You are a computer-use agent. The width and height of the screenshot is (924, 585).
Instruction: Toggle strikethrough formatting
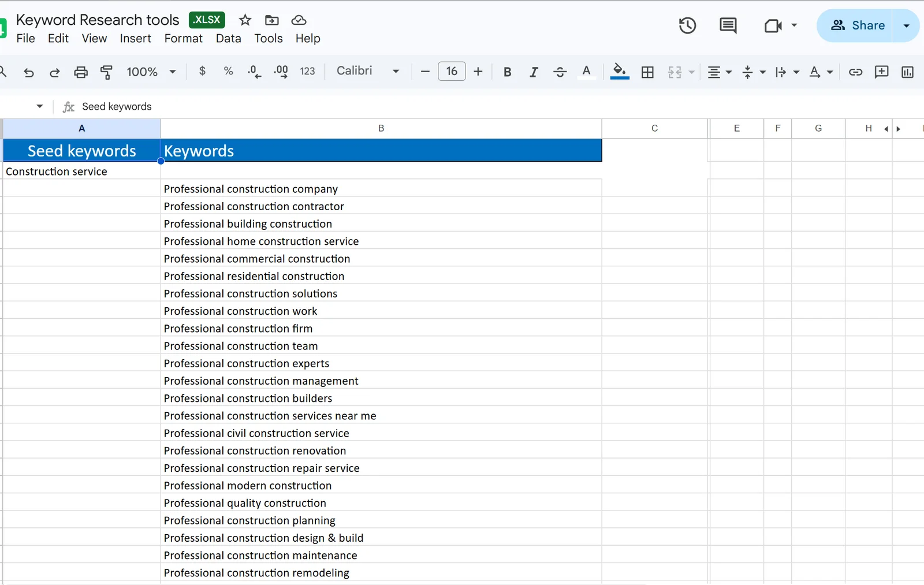pos(560,72)
